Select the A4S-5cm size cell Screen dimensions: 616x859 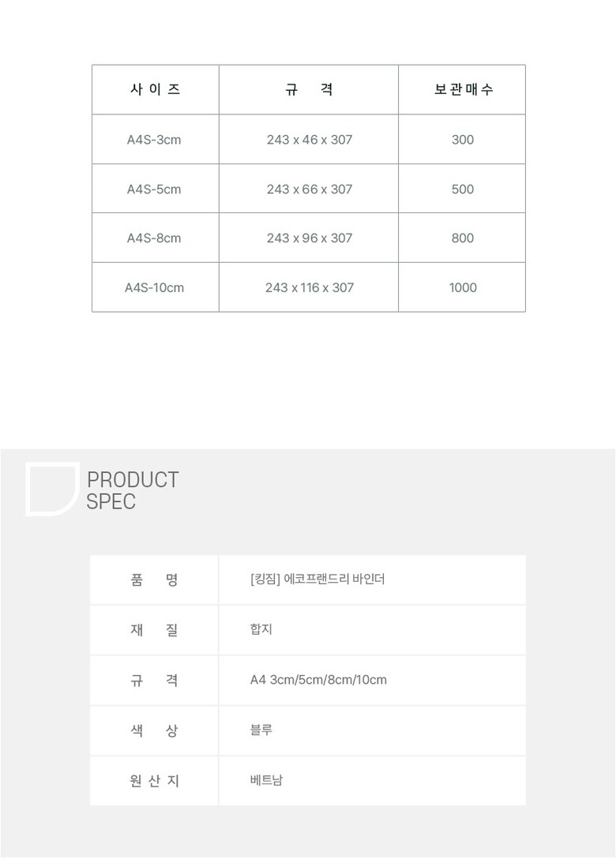[x=154, y=189]
